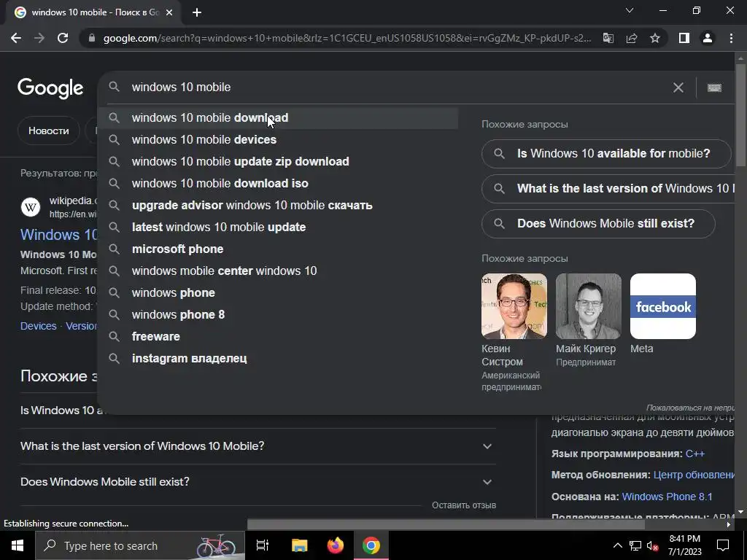The width and height of the screenshot is (747, 560).
Task: Choose 'windows mobile center windows 10' suggestion
Action: (x=278, y=271)
